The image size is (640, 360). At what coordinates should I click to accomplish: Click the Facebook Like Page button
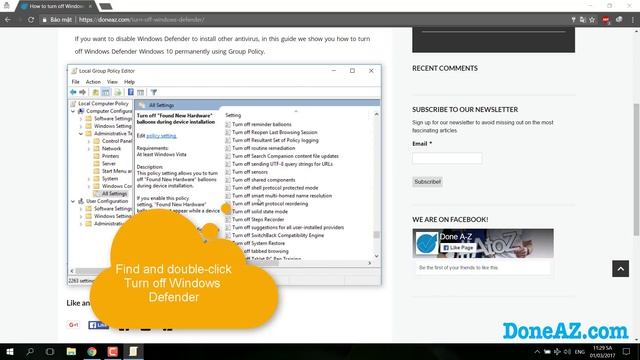point(458,247)
